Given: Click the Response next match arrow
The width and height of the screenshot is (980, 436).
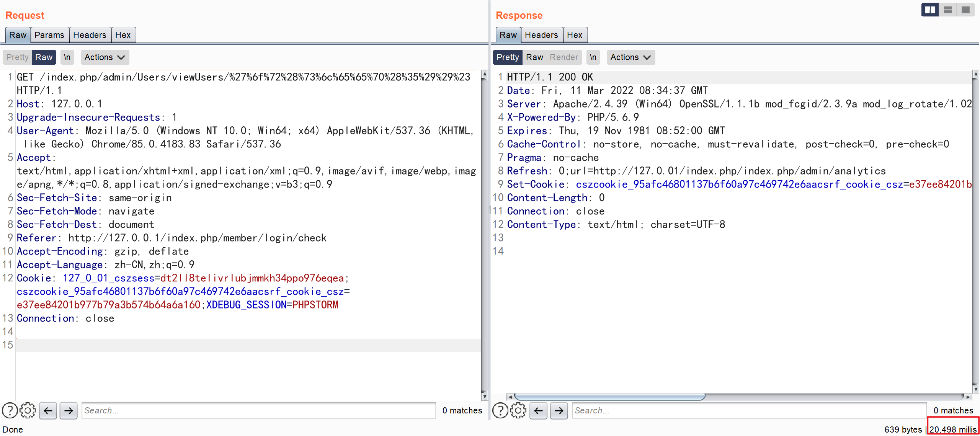Looking at the screenshot, I should [559, 411].
